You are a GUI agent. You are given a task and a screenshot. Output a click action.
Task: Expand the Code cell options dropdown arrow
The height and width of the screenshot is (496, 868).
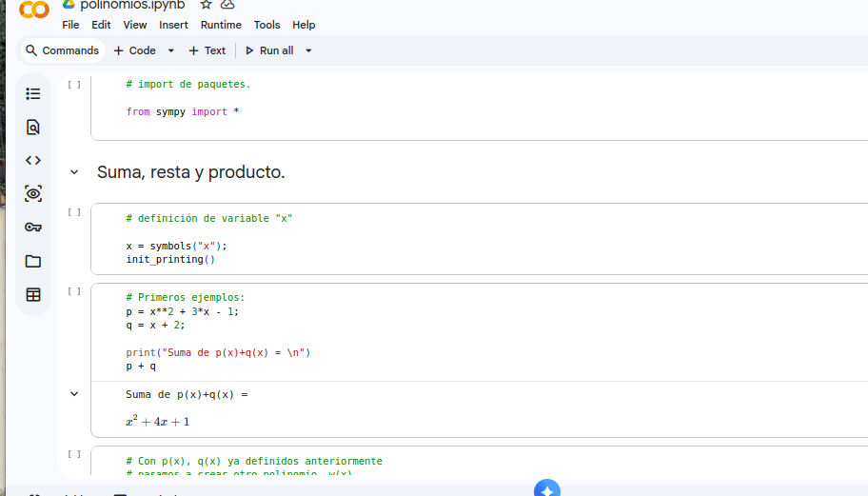pos(171,50)
